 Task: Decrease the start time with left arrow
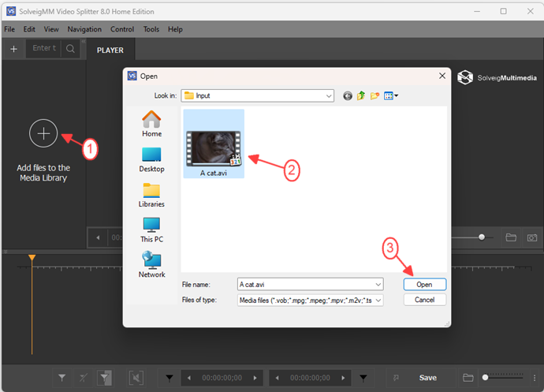[x=189, y=378]
